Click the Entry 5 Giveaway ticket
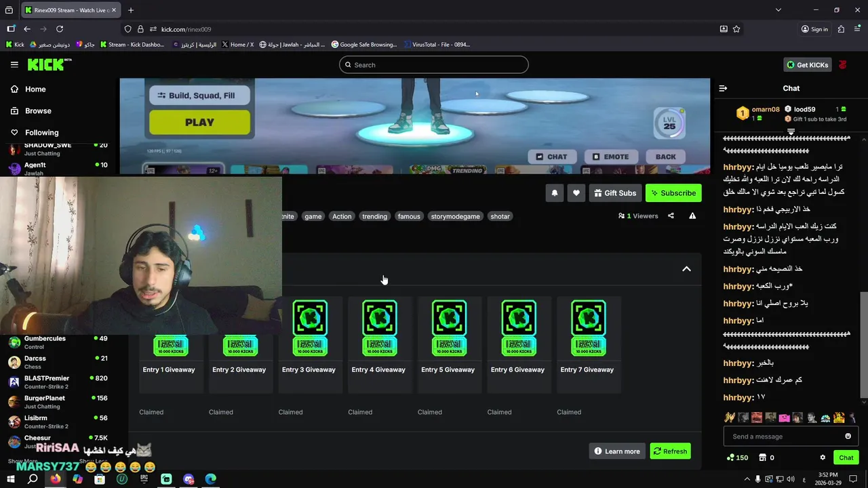 449,328
